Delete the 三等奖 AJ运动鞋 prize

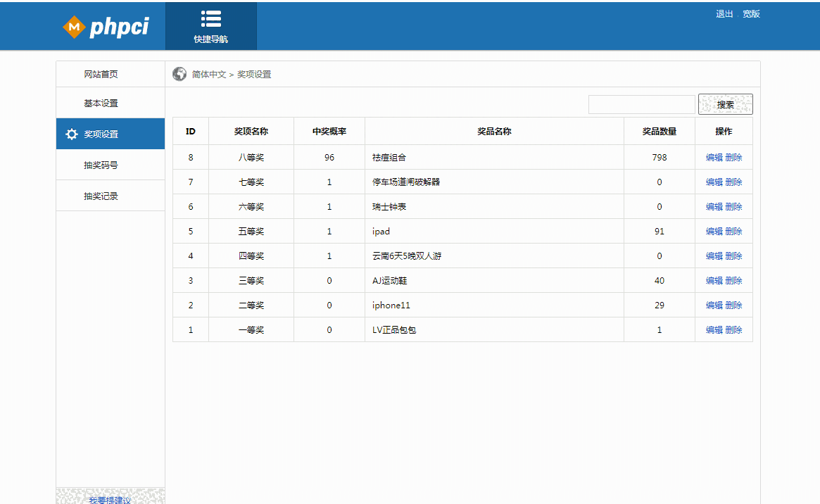pyautogui.click(x=733, y=281)
